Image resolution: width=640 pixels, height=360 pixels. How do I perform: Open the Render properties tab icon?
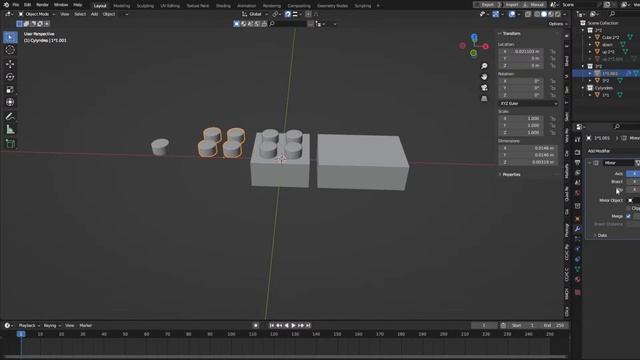[x=578, y=152]
